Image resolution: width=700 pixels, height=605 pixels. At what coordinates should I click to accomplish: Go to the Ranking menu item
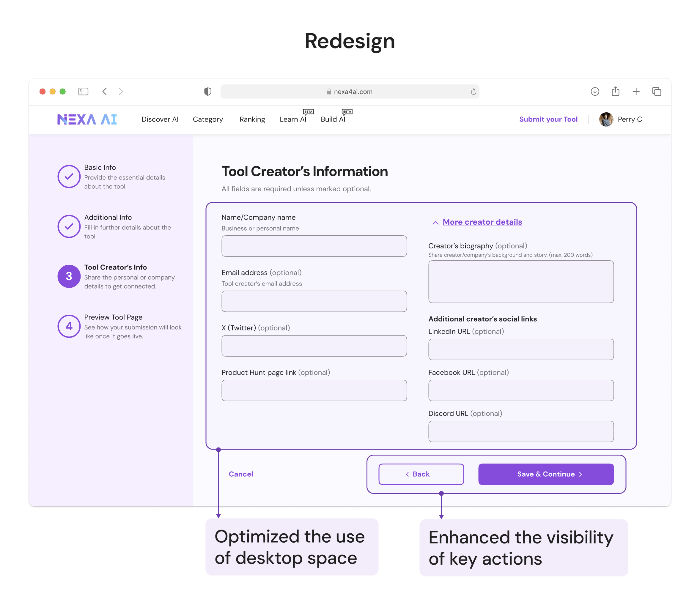[x=252, y=119]
